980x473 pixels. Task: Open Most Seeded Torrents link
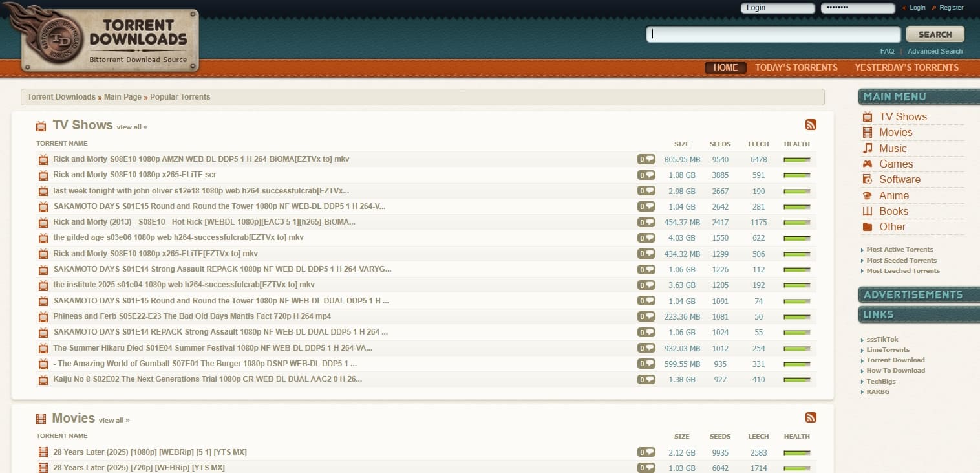902,261
